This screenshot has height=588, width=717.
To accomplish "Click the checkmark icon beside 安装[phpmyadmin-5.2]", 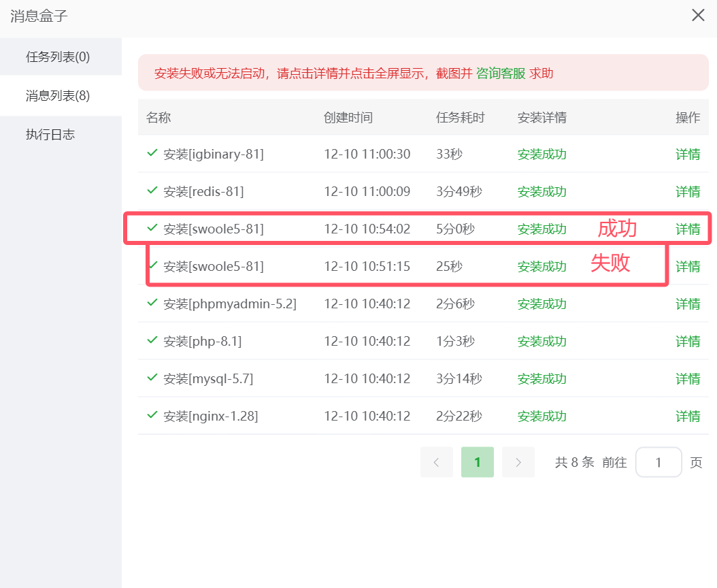I will (x=151, y=304).
